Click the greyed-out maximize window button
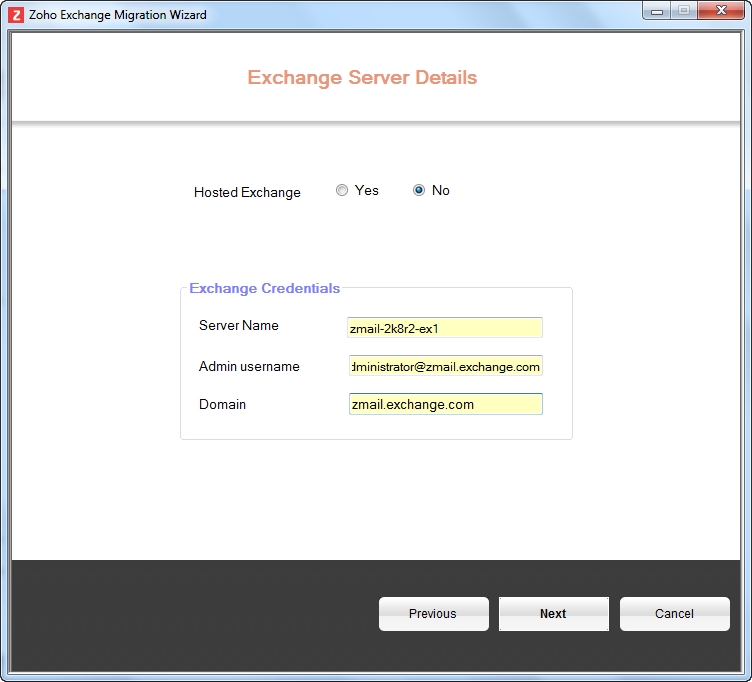 [685, 10]
